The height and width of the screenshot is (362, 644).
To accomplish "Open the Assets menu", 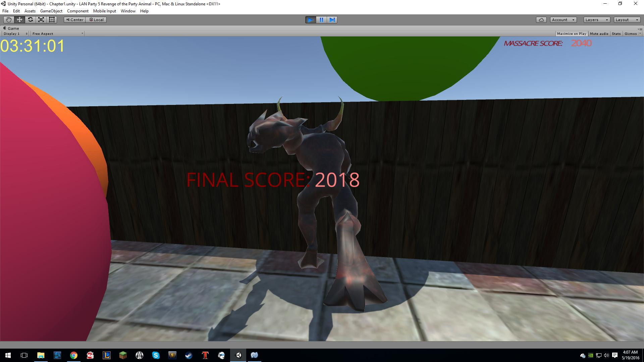I will coord(30,11).
